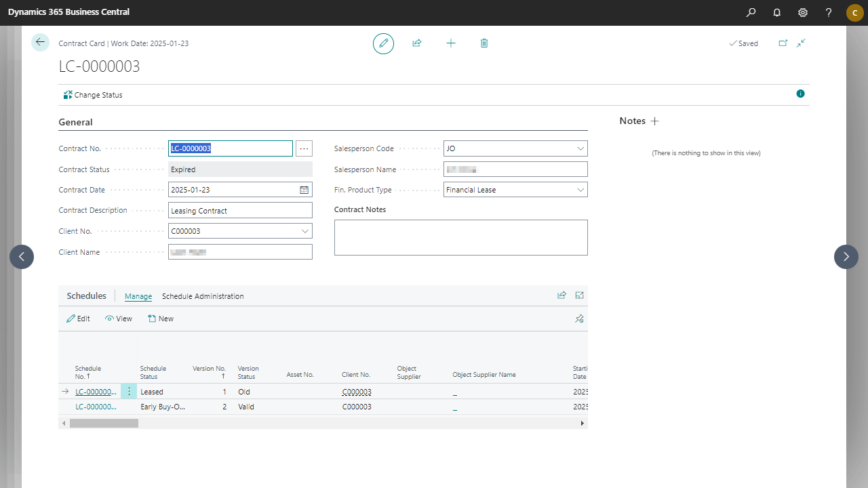Click the pencil edit mode icon
The width and height of the screenshot is (868, 488).
[x=383, y=43]
